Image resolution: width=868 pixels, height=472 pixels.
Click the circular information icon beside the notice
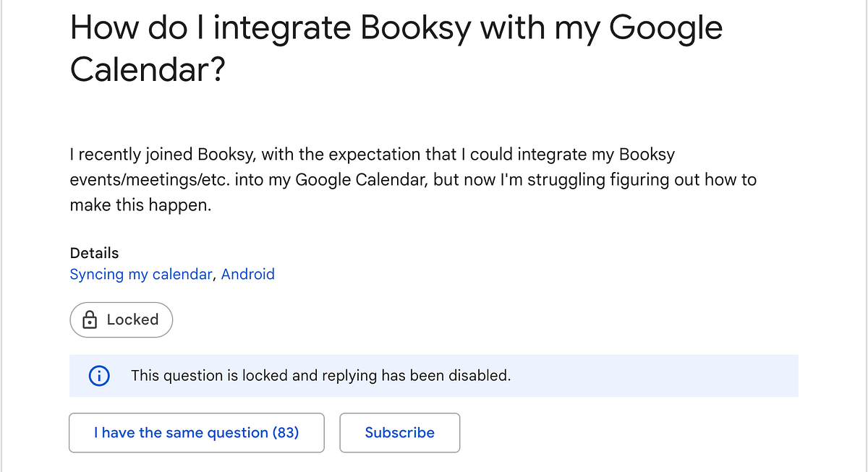click(99, 376)
